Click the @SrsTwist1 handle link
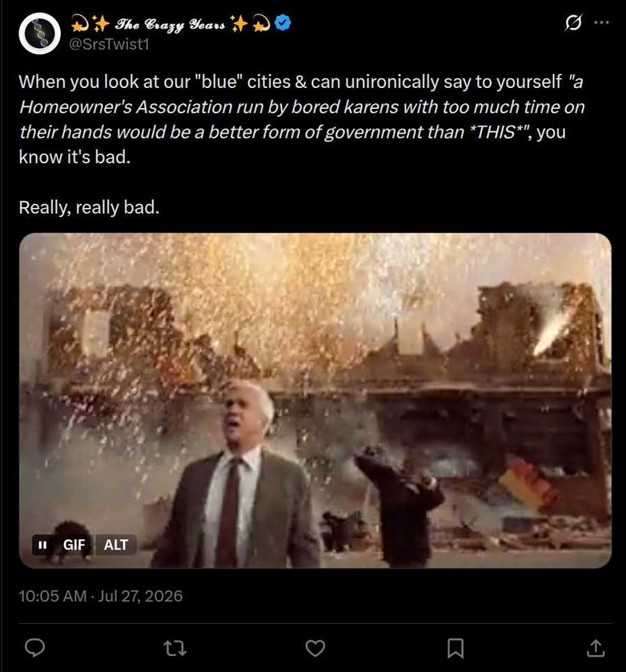 110,44
